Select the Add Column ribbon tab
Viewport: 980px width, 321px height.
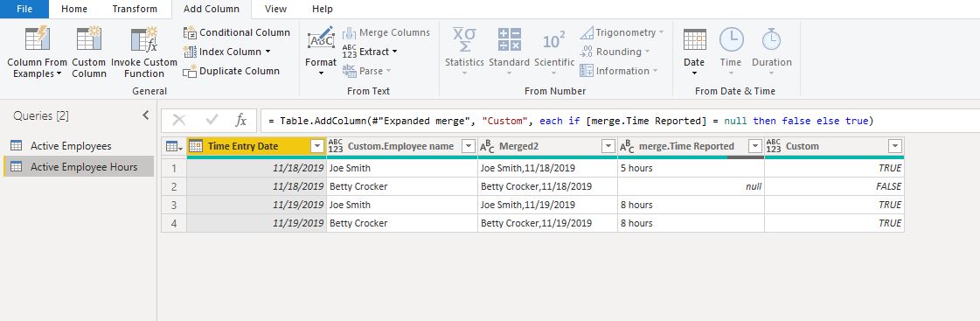click(212, 9)
